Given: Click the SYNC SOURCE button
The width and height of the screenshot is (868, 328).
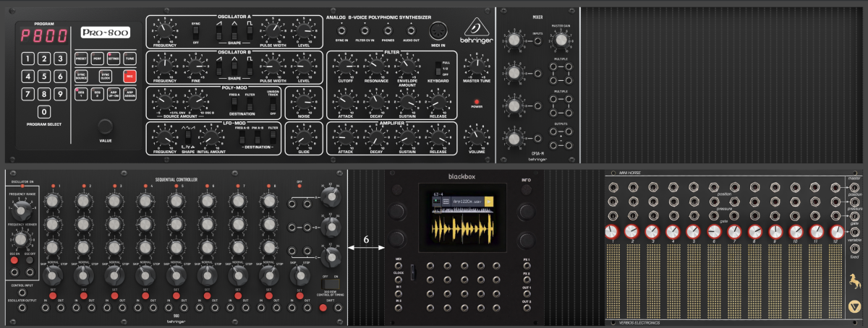Looking at the screenshot, I should (81, 76).
